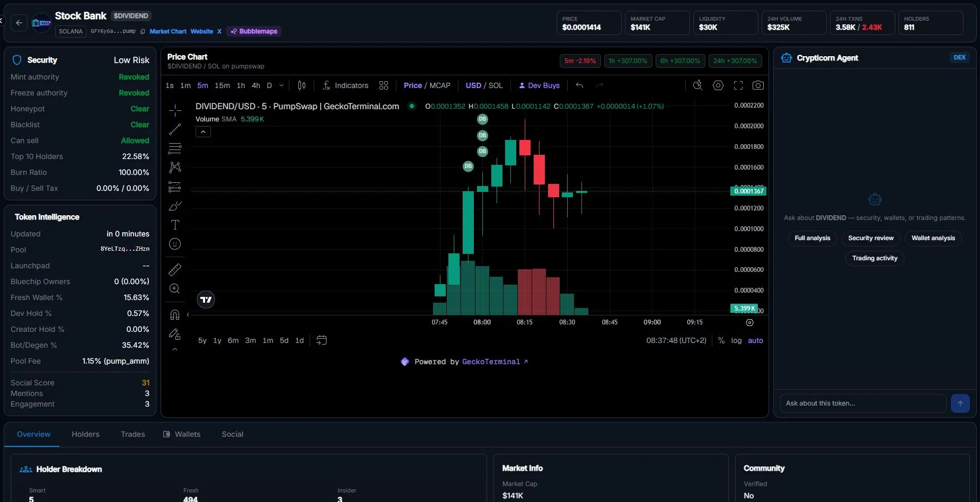
Task: Toggle the Dev Buys markers
Action: 539,85
